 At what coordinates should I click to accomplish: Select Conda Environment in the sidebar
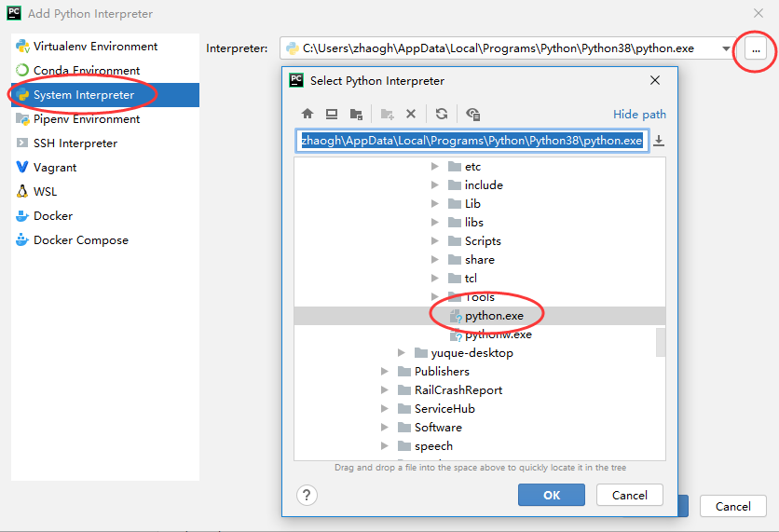point(104,71)
